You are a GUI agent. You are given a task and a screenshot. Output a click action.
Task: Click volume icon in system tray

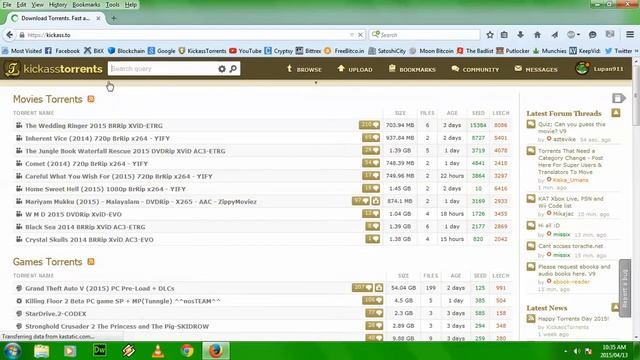(x=577, y=351)
